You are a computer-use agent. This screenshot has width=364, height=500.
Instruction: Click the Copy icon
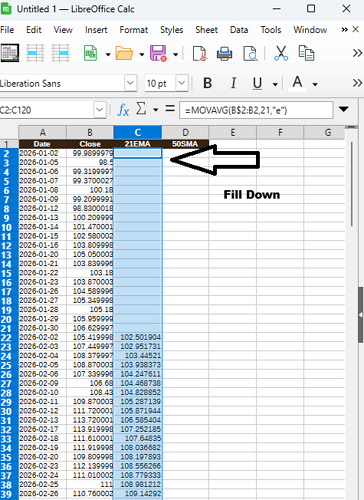click(x=306, y=53)
